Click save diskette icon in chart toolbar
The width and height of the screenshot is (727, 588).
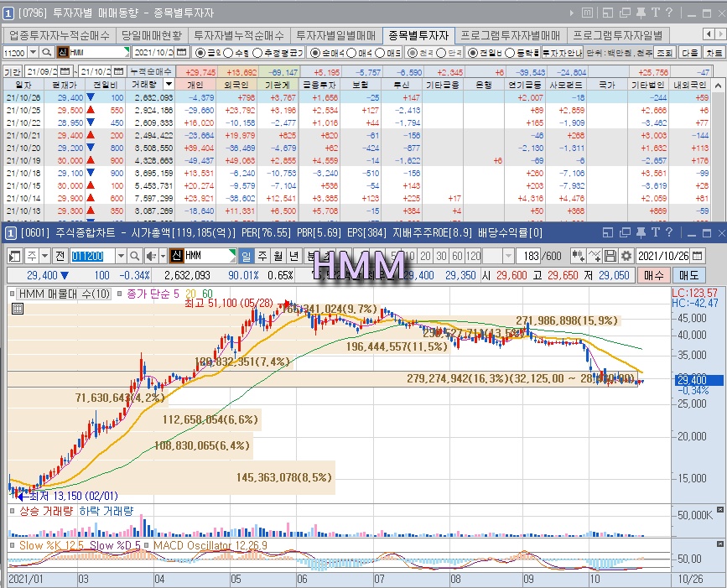[610, 256]
